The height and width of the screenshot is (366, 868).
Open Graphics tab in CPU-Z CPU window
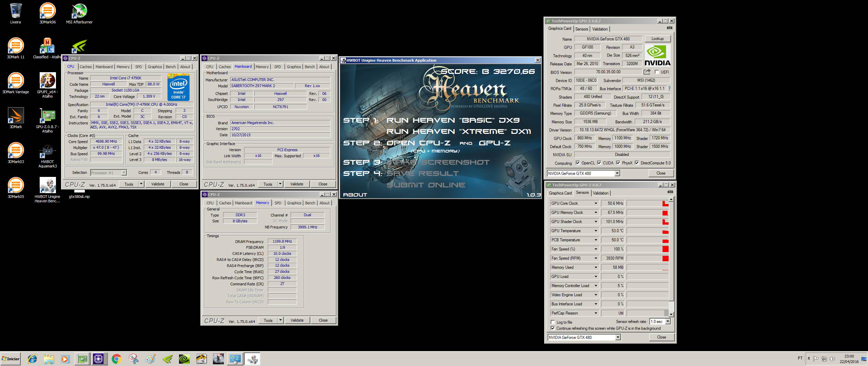pos(155,67)
